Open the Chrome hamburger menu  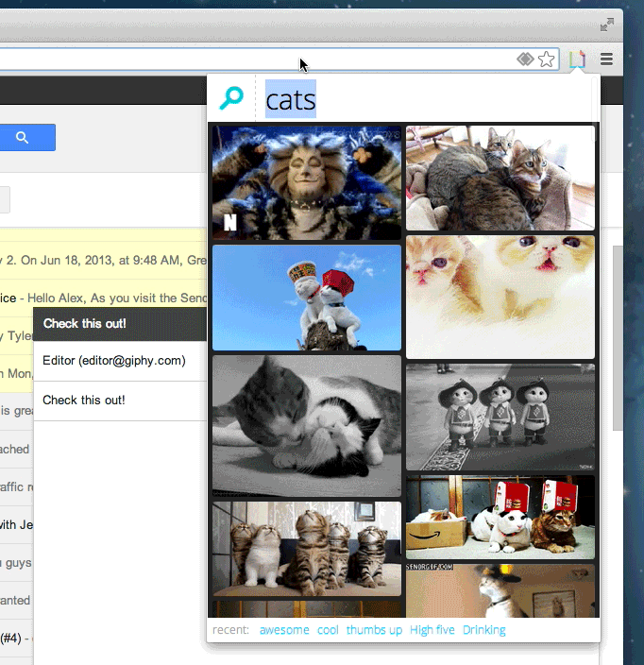tap(606, 59)
